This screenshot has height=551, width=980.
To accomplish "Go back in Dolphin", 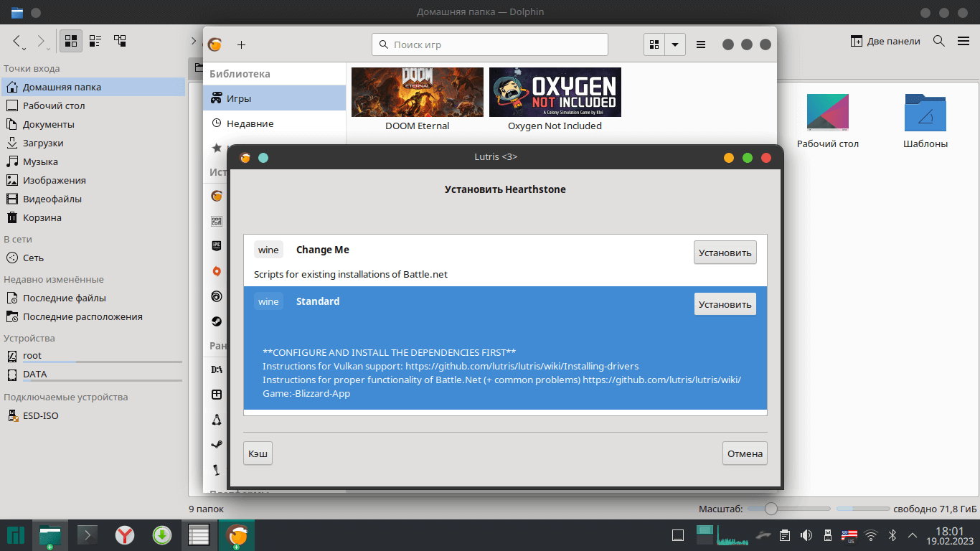I will (x=18, y=41).
